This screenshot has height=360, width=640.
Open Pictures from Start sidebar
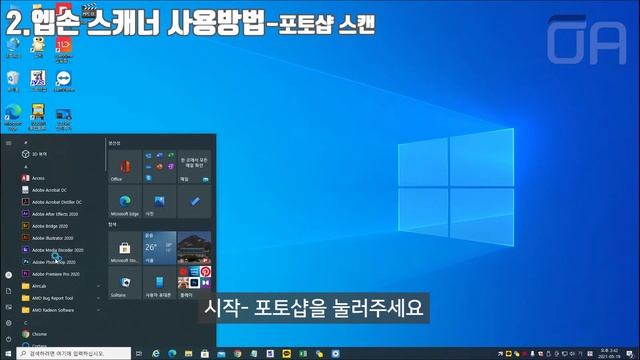(9, 307)
